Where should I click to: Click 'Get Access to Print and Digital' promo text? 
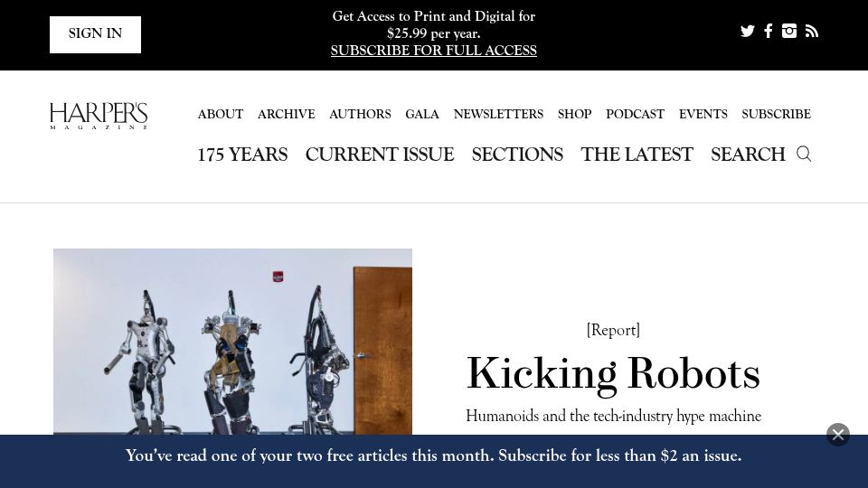pyautogui.click(x=433, y=25)
